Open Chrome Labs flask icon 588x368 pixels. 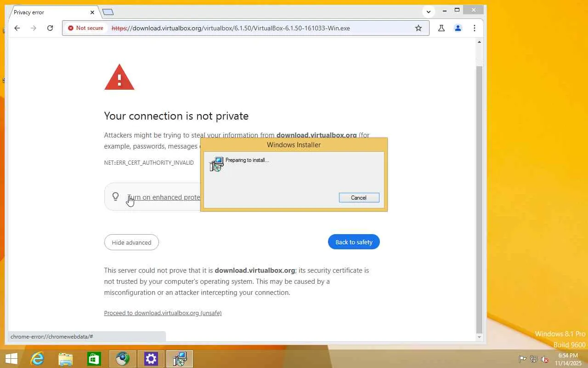pyautogui.click(x=441, y=28)
